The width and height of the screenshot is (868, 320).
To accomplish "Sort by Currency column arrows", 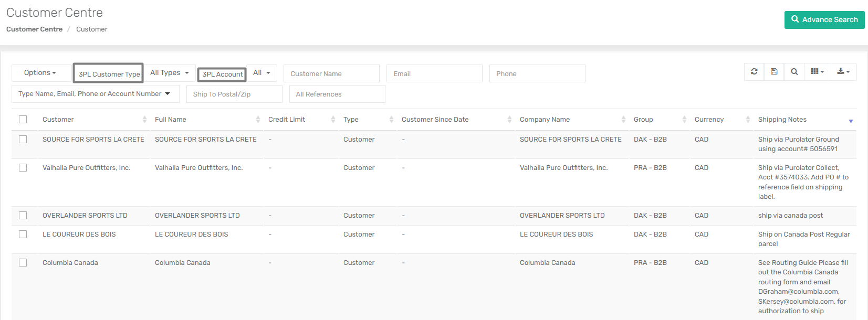I will pos(748,120).
